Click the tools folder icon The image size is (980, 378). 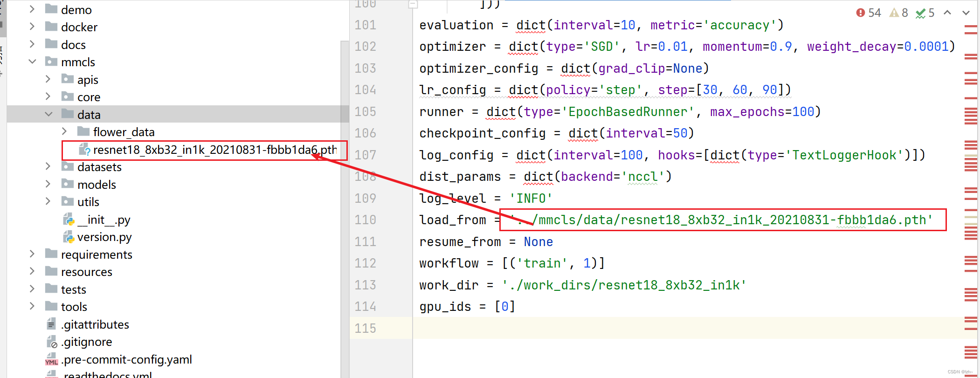(51, 306)
